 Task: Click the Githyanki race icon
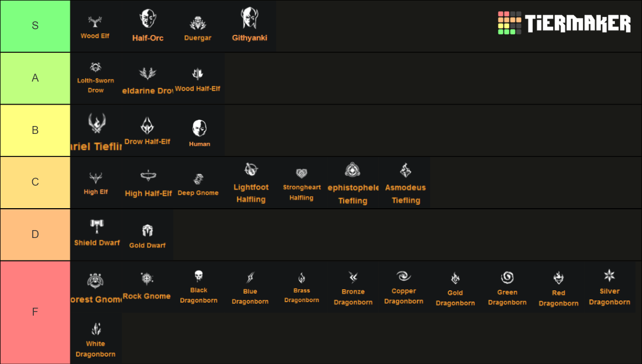tap(249, 19)
